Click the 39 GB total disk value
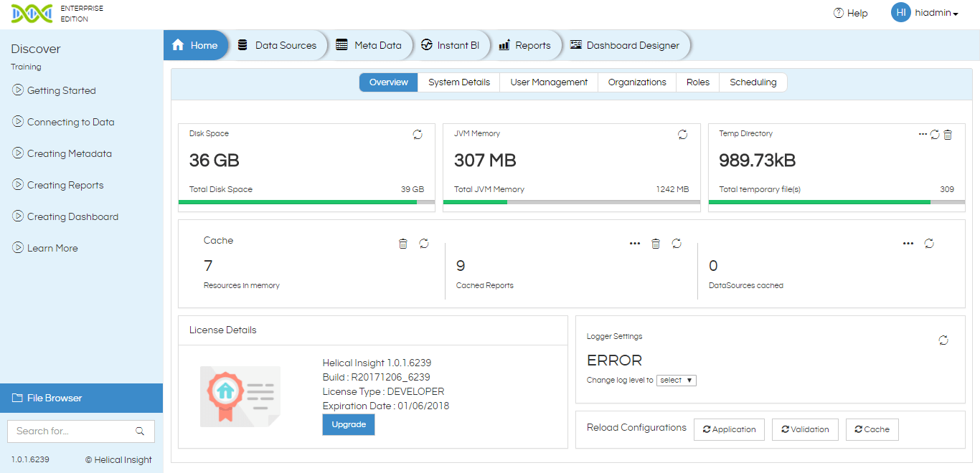This screenshot has width=980, height=473. tap(413, 189)
